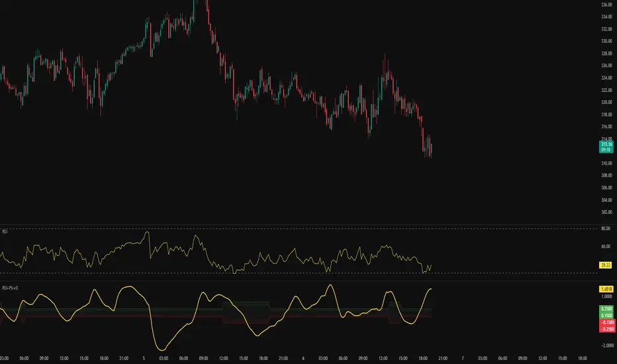This screenshot has width=617, height=364.
Task: Click the 328.00 price axis label
Action: click(x=606, y=54)
